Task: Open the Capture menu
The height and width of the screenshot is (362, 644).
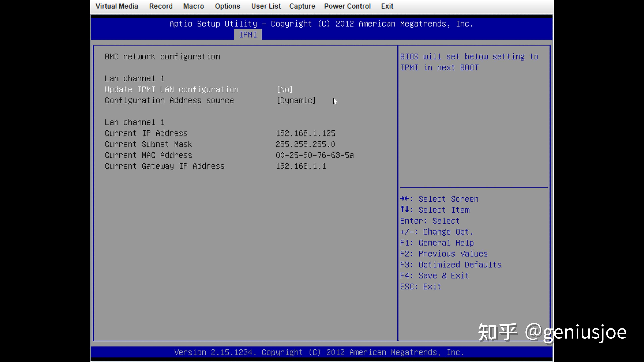Action: (x=302, y=6)
